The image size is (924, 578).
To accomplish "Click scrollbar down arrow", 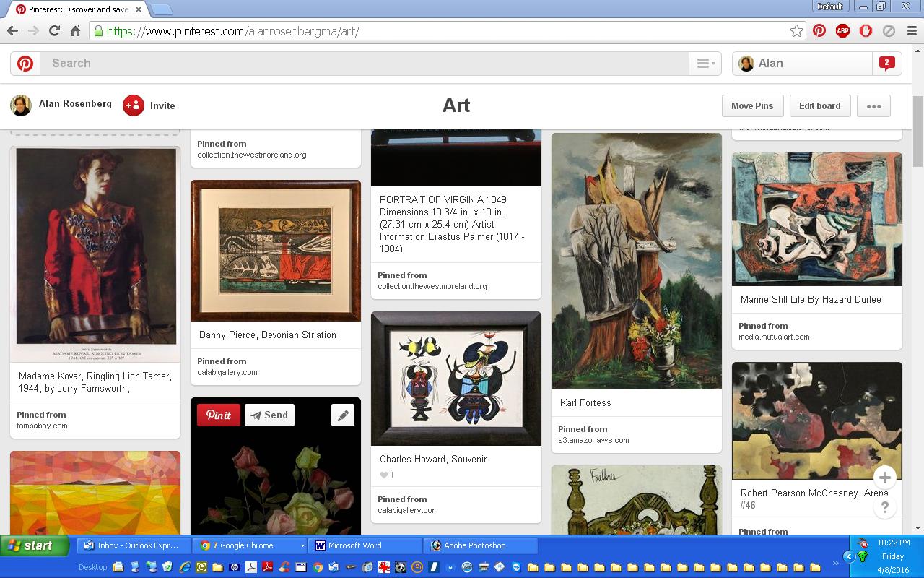I will point(918,528).
